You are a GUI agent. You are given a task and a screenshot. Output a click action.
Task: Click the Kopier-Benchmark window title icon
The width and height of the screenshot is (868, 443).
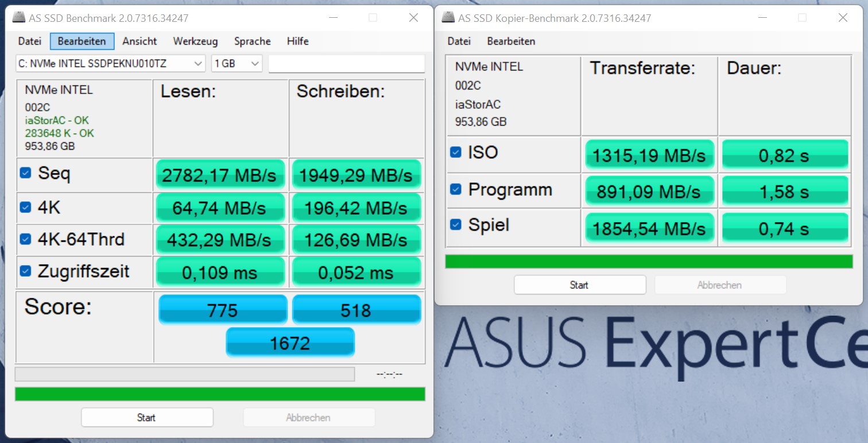point(448,18)
